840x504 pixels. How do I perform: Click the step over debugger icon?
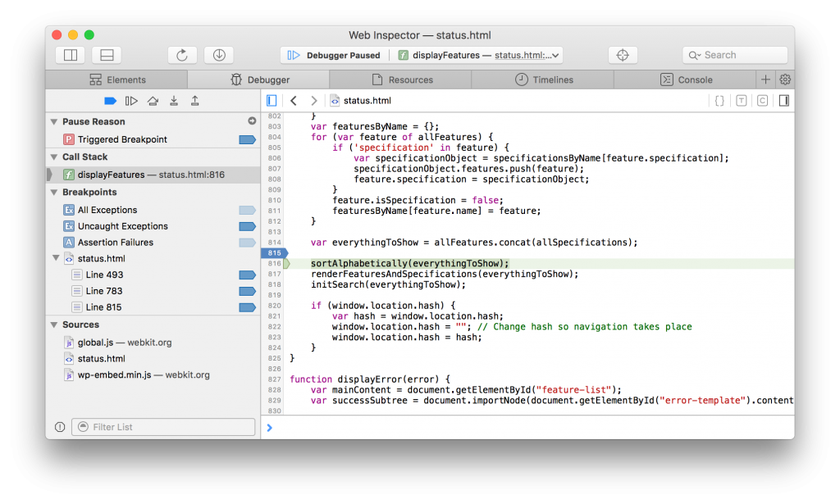(x=153, y=101)
